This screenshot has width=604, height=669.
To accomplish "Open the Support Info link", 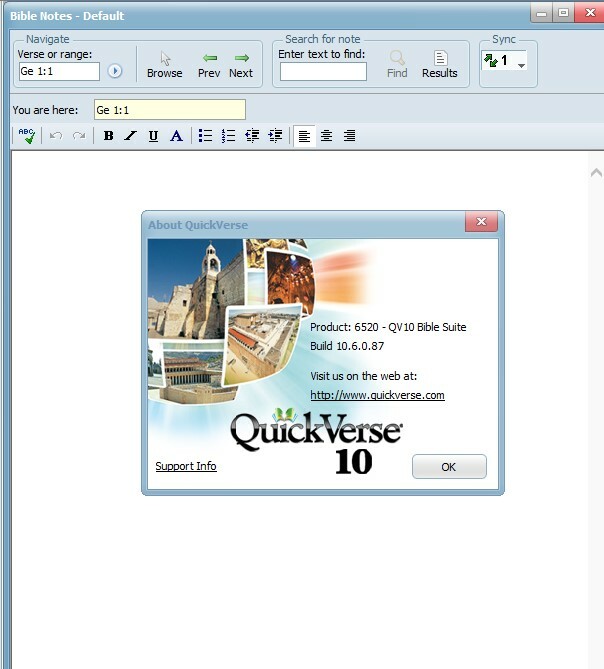I will pos(186,466).
